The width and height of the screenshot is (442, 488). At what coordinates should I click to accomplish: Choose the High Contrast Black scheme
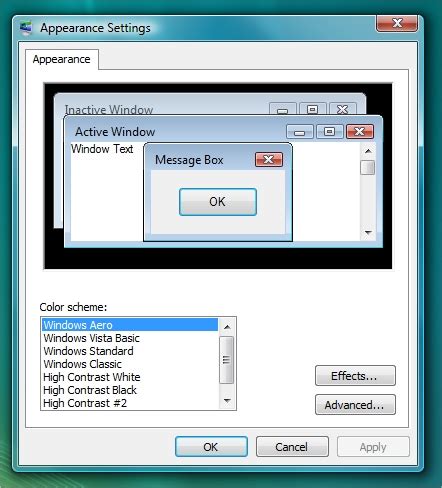point(130,390)
